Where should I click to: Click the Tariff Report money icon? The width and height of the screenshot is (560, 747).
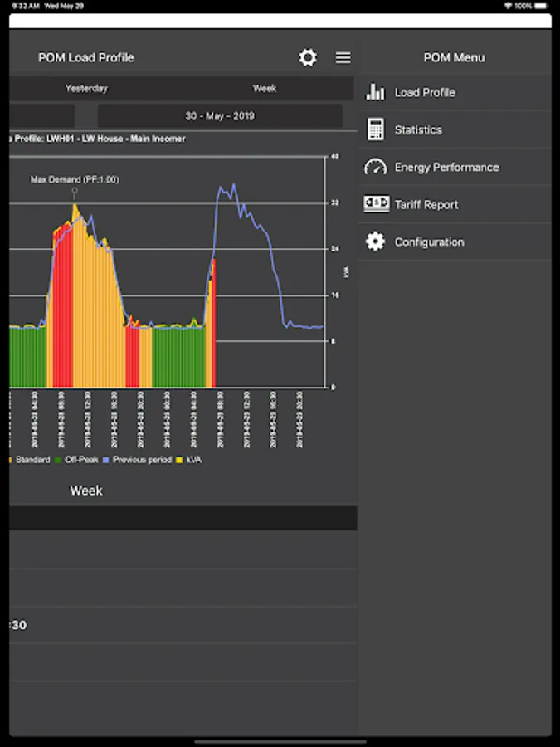pos(376,204)
